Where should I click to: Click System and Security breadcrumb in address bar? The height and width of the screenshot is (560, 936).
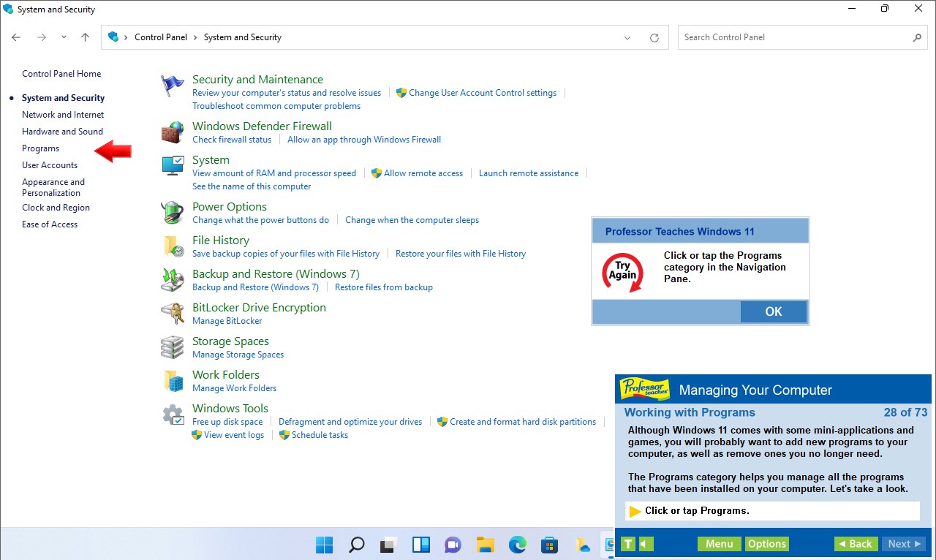tap(242, 37)
